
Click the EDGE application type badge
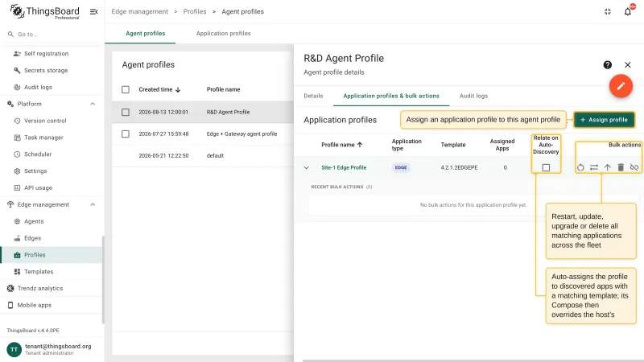tap(401, 167)
